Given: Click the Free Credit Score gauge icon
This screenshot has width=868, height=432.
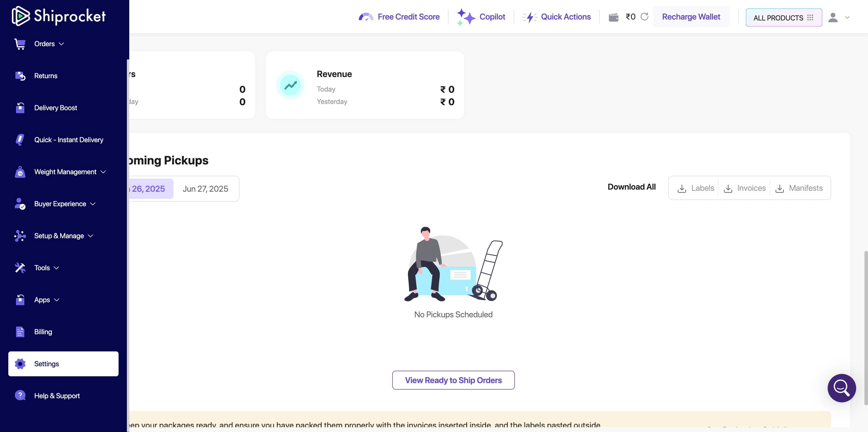Looking at the screenshot, I should (366, 17).
